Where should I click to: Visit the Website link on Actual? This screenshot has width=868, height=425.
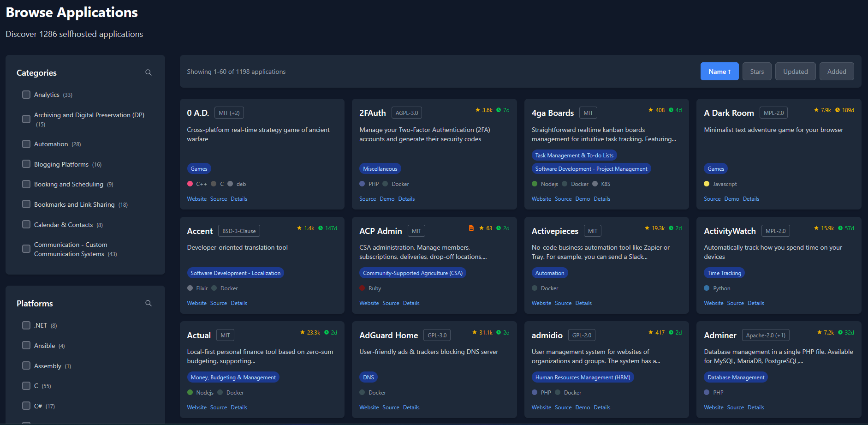(x=197, y=407)
